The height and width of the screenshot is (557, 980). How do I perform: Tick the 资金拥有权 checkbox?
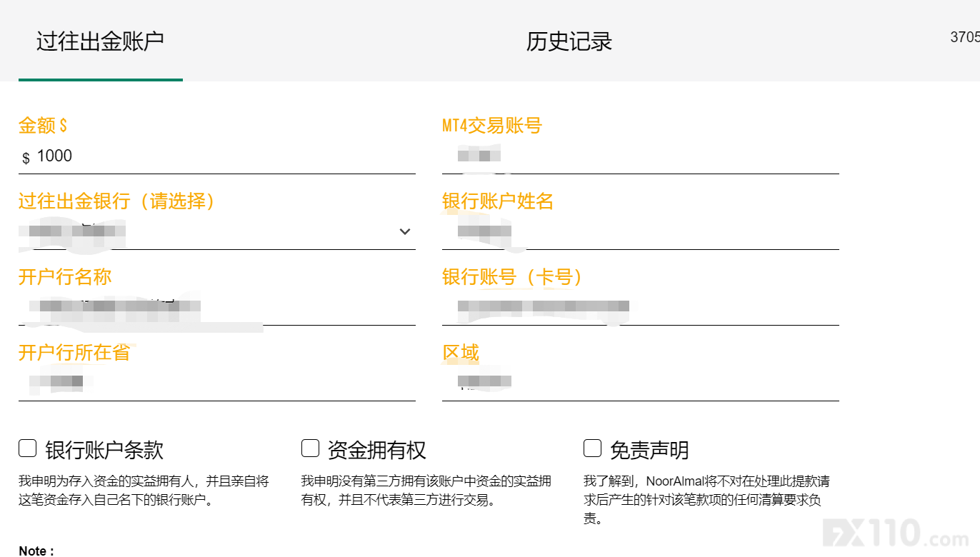pyautogui.click(x=310, y=448)
